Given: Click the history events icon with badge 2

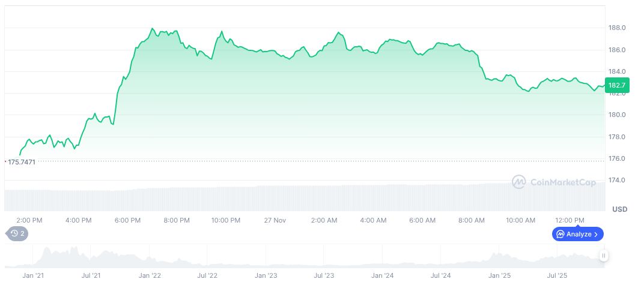Looking at the screenshot, I should tap(17, 234).
